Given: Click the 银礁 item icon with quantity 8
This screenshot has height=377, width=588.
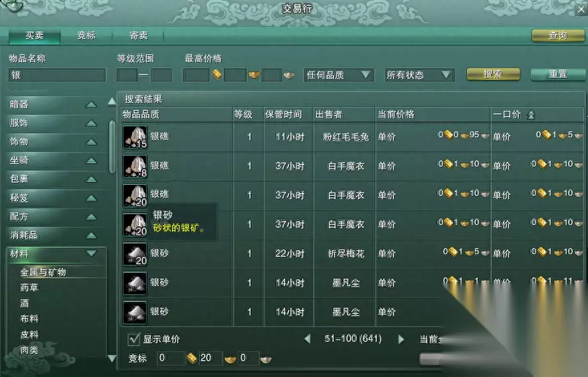Looking at the screenshot, I should click(x=135, y=166).
